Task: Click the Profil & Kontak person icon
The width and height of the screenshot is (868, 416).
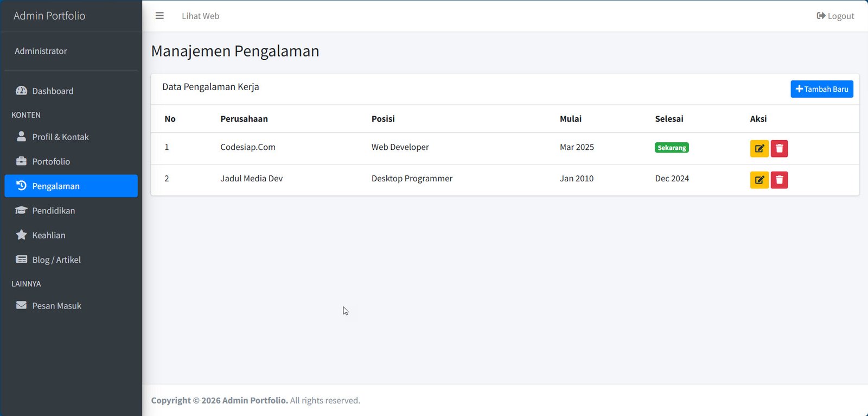Action: (21, 136)
